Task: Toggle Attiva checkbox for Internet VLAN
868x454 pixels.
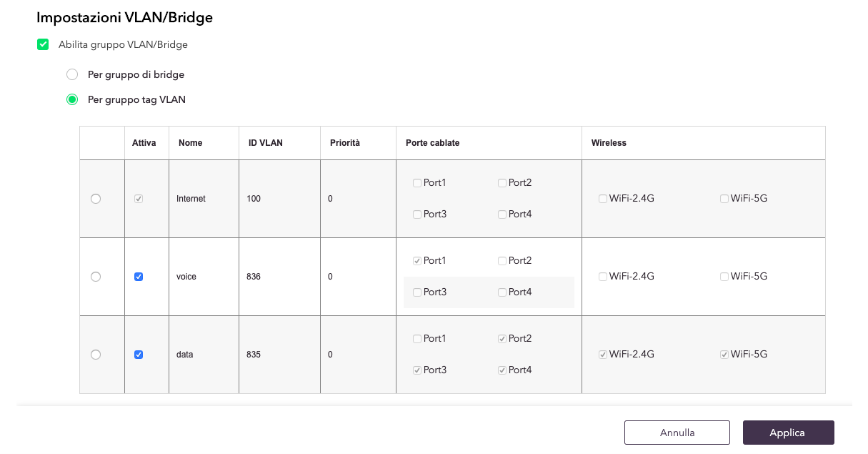Action: 139,199
